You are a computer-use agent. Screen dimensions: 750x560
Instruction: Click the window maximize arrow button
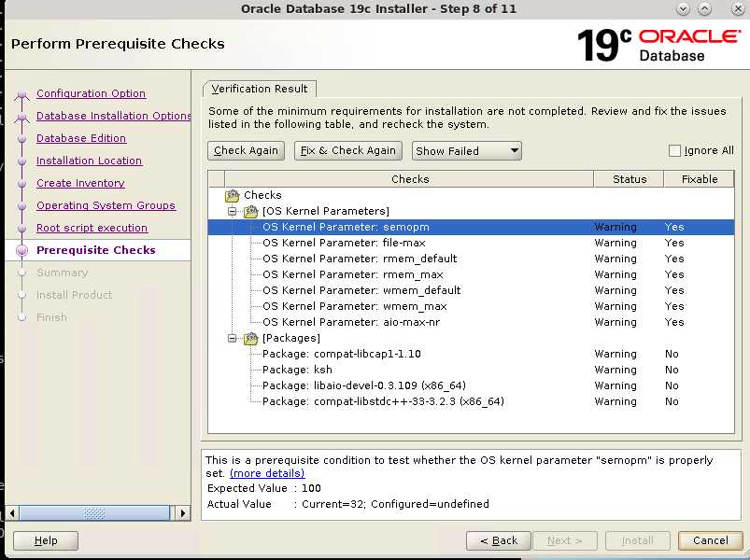tap(704, 9)
